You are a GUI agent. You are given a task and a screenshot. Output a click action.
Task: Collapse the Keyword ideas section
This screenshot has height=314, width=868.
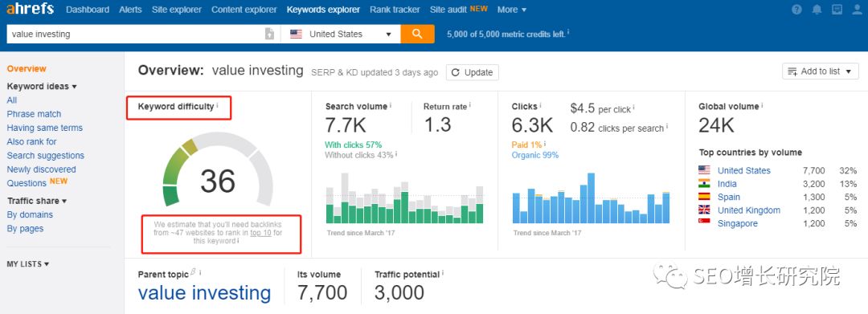(x=42, y=86)
